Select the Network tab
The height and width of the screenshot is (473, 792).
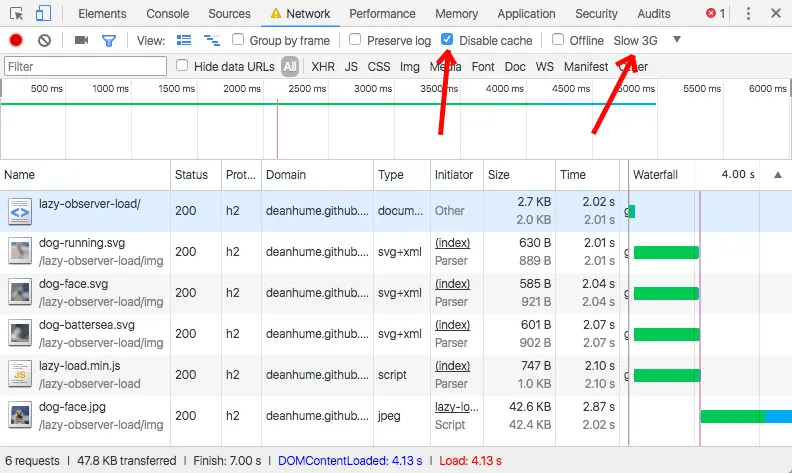pyautogui.click(x=301, y=14)
